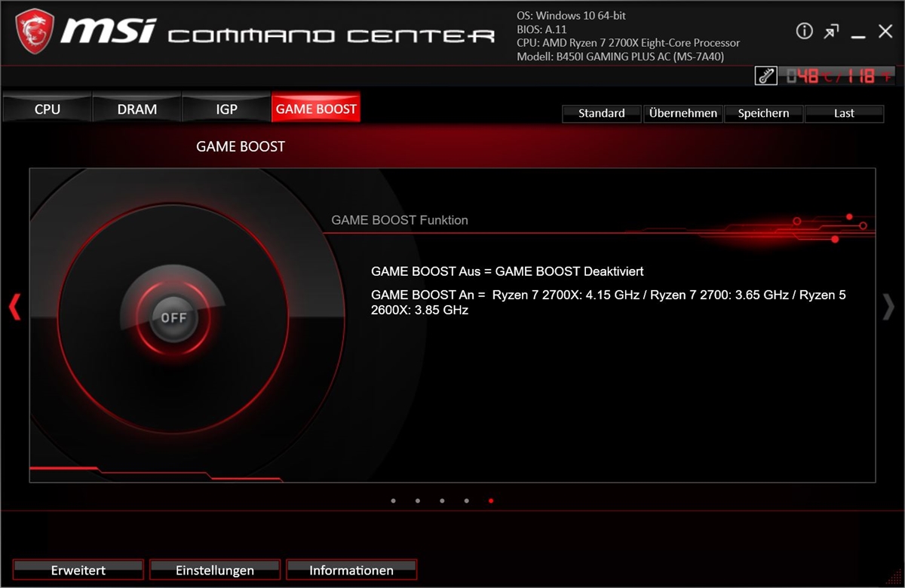
Task: Select the third page indicator dot
Action: point(442,501)
